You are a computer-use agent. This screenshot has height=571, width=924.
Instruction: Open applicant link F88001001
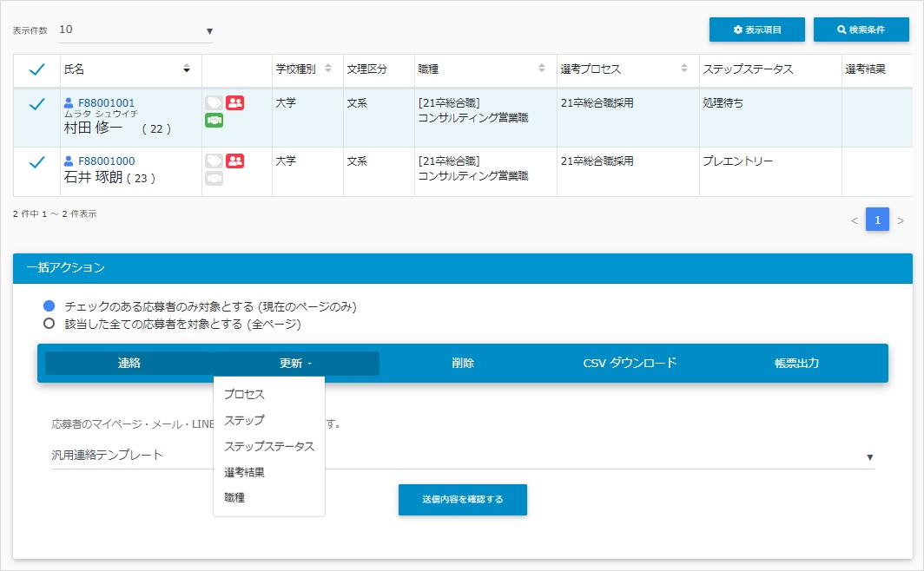click(106, 102)
